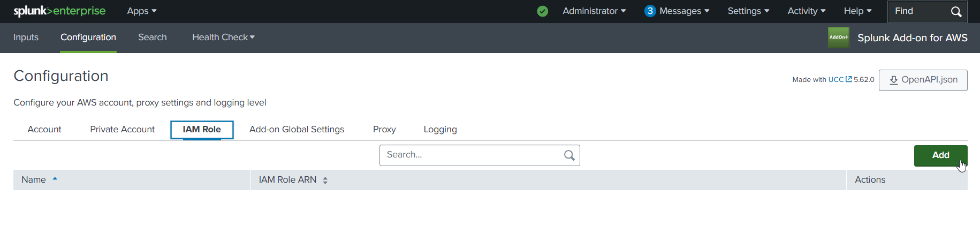This screenshot has height=240, width=980.
Task: Sort by IAM Role ARN column arrows
Action: point(325,181)
